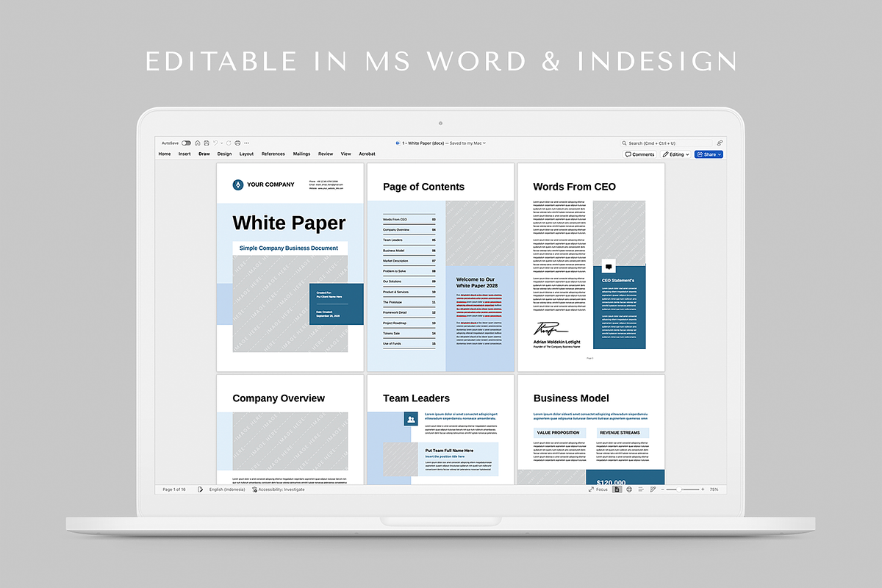Viewport: 882px width, 588px height.
Task: Click the YOUR COMPANY logo icon
Action: click(238, 184)
